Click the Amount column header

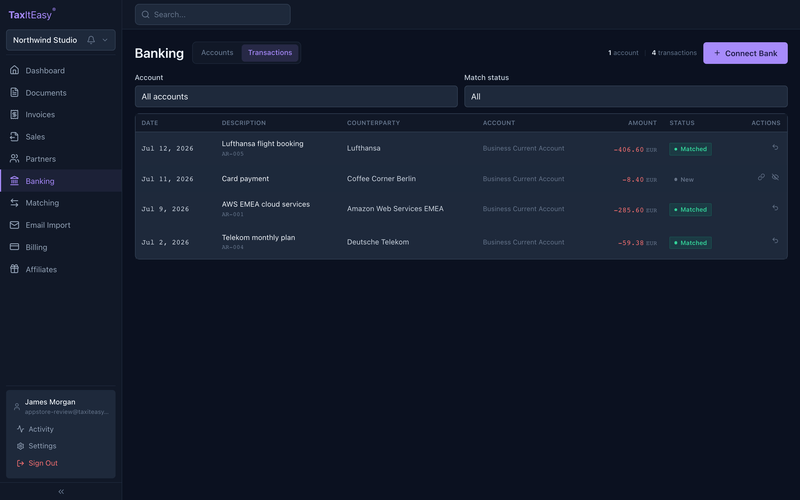(642, 123)
